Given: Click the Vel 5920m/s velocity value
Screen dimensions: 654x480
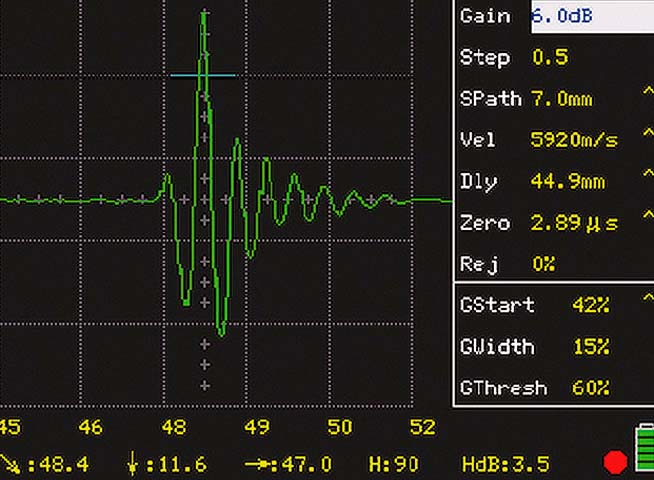Looking at the screenshot, I should pyautogui.click(x=573, y=140).
